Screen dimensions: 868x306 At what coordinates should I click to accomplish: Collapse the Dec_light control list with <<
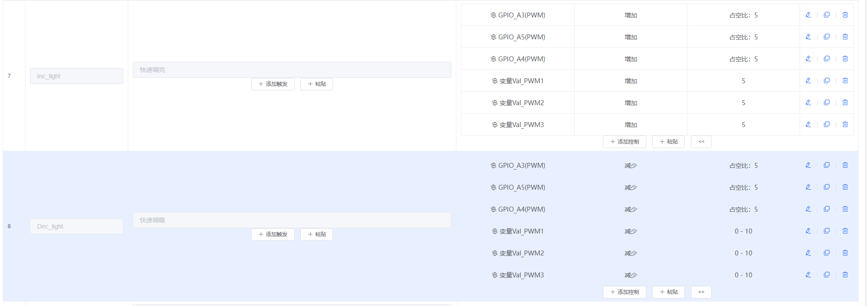[701, 292]
